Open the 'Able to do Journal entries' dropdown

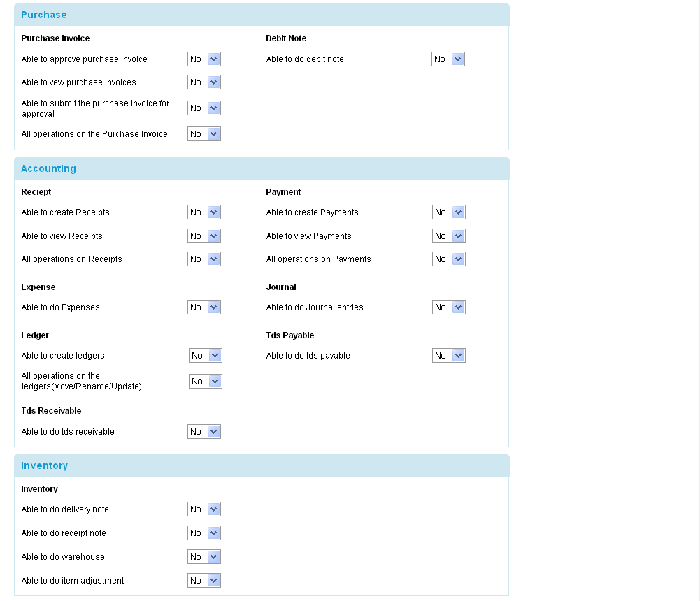pyautogui.click(x=448, y=307)
